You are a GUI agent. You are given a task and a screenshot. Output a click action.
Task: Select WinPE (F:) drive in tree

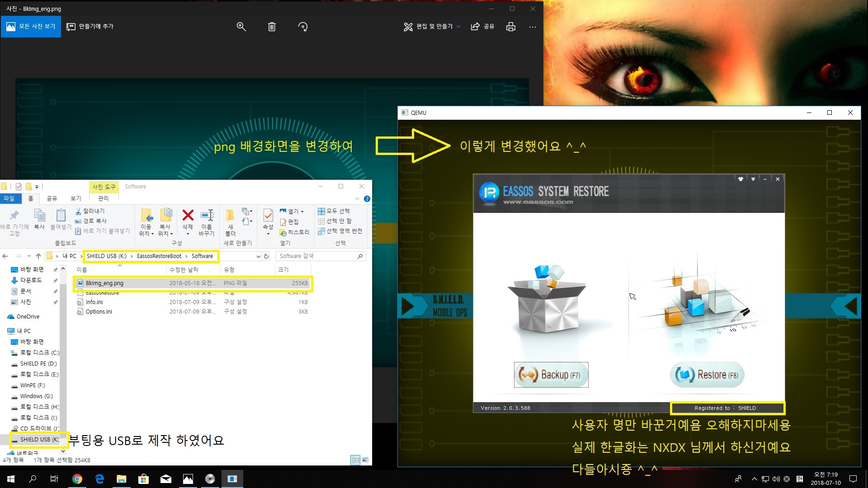pyautogui.click(x=32, y=385)
